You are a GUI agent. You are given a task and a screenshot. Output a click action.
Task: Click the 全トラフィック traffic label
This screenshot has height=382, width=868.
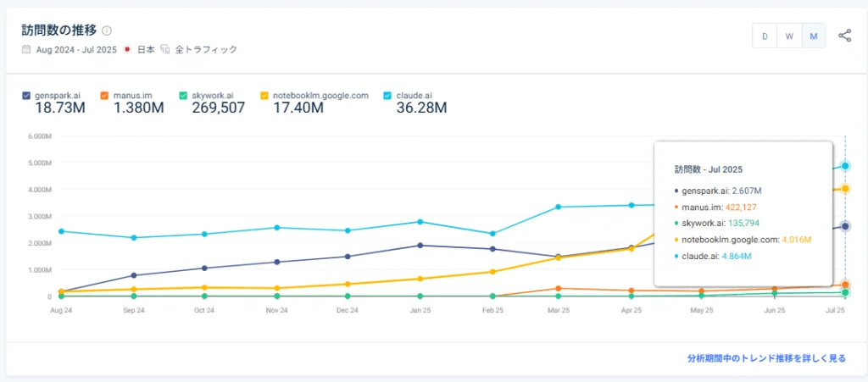(x=206, y=49)
